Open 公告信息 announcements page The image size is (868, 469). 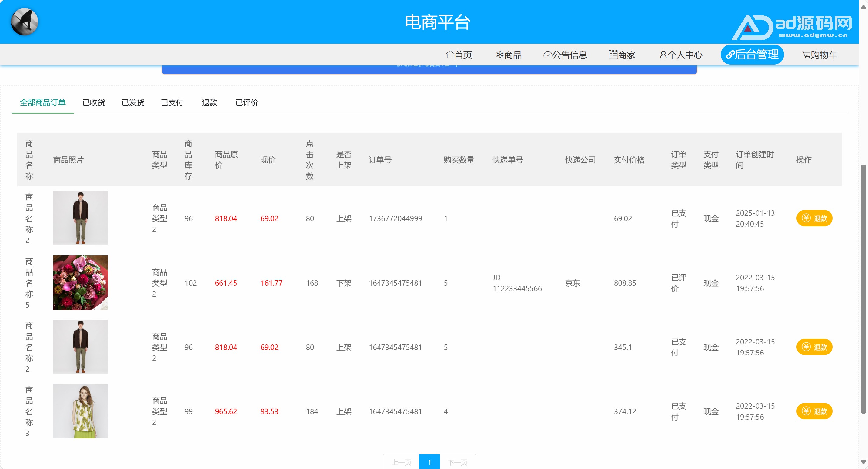pos(565,55)
